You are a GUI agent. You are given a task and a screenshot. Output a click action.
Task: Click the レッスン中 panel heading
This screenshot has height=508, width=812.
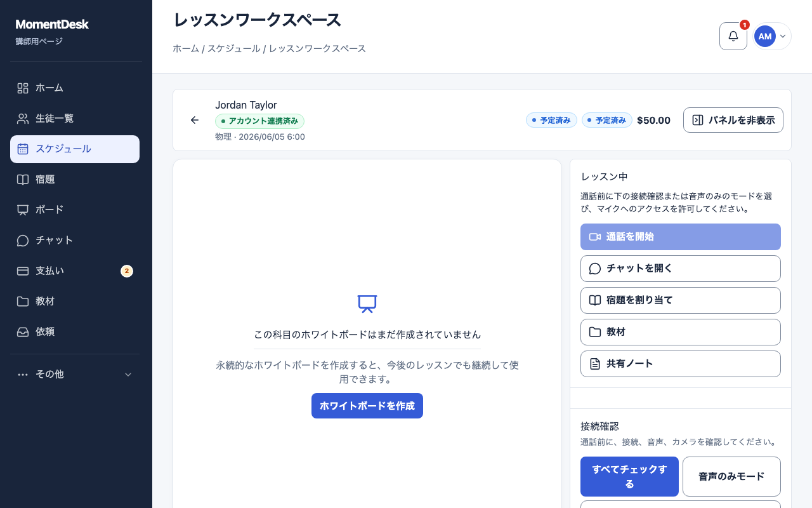[604, 177]
